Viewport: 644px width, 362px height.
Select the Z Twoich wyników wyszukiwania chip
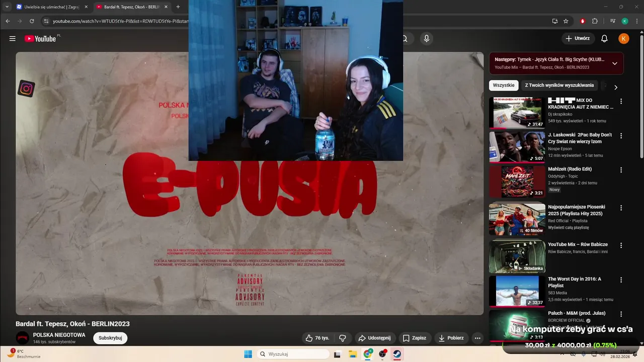coord(559,85)
